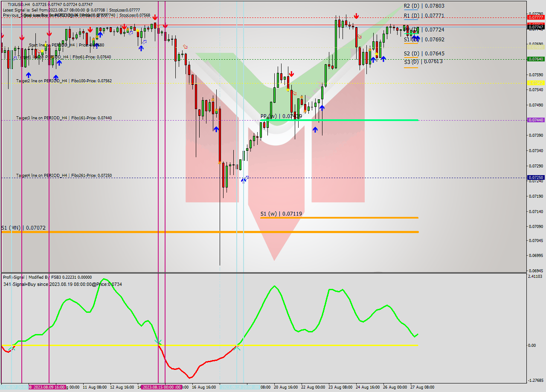The width and height of the screenshot is (546, 392).
Task: Click the 27 Aug 08:00 time axis label
Action: coord(422,387)
